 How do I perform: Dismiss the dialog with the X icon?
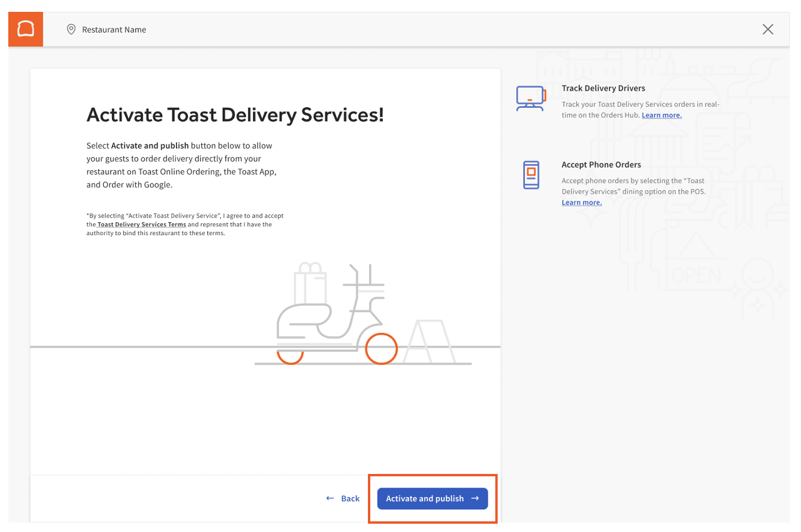coord(768,28)
